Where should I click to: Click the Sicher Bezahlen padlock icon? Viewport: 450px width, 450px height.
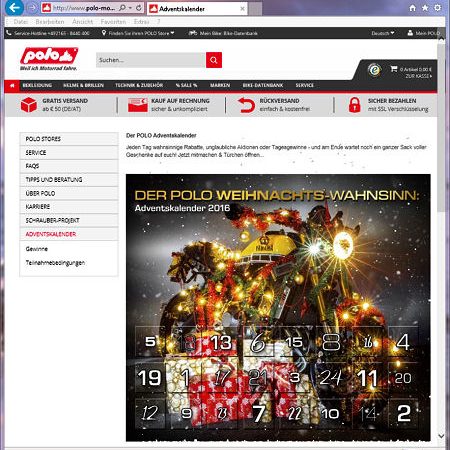coord(354,105)
